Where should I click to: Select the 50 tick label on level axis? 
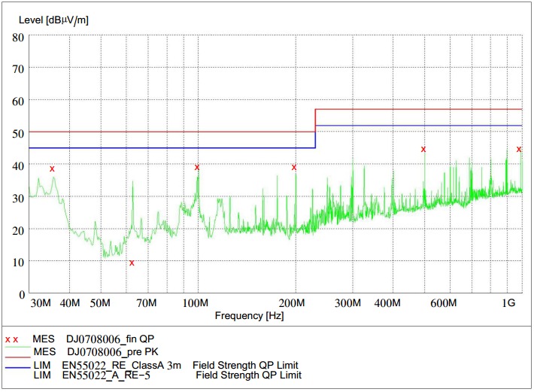(x=17, y=133)
